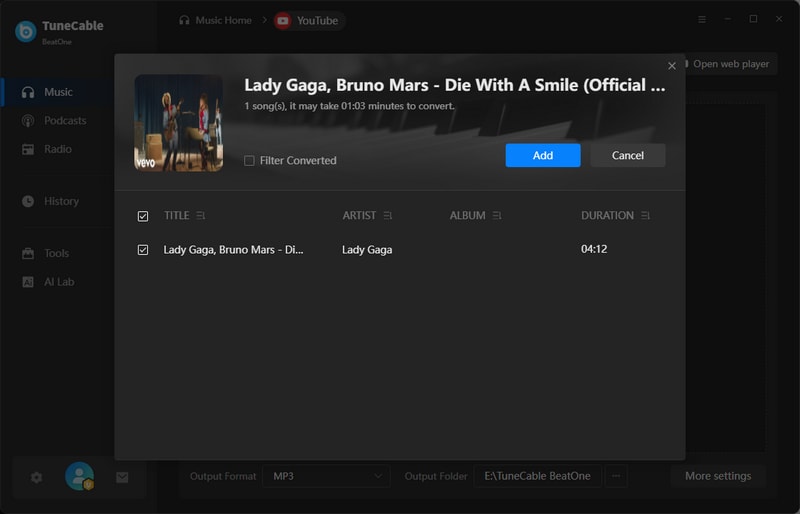Click the blue Add button
This screenshot has width=800, height=514.
[x=543, y=155]
